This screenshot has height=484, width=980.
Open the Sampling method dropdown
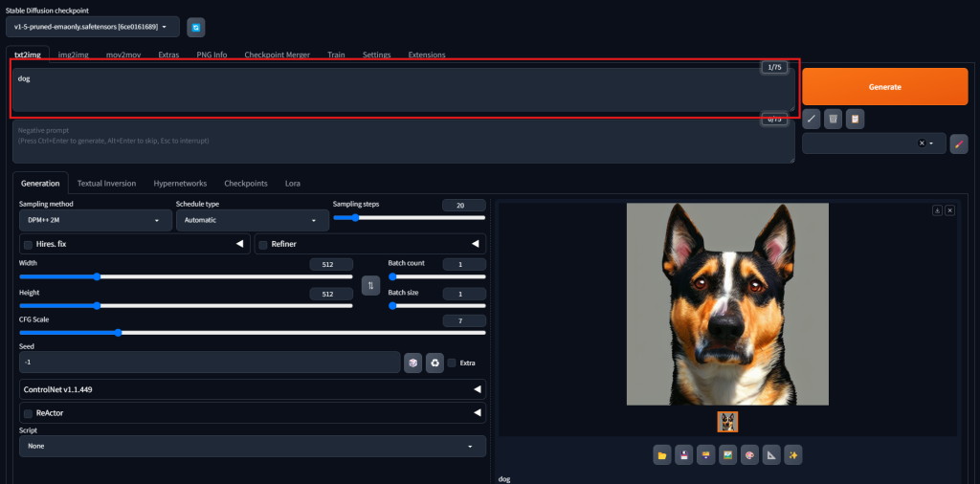93,220
